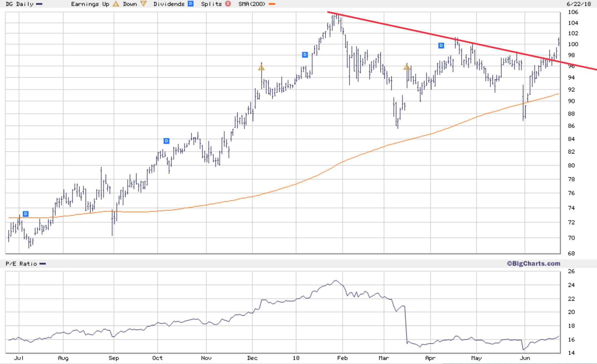Click the P/E Ratio legend color dash
The height and width of the screenshot is (364, 597).
(x=43, y=264)
